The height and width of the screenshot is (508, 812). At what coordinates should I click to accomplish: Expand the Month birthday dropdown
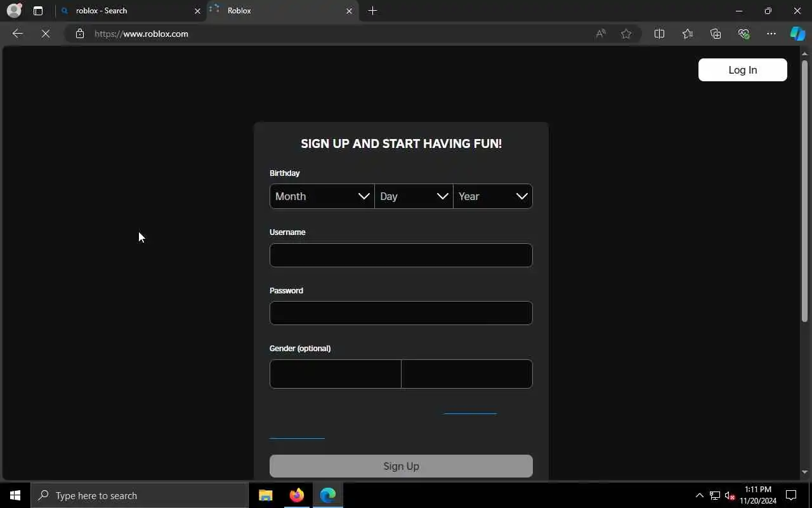322,196
